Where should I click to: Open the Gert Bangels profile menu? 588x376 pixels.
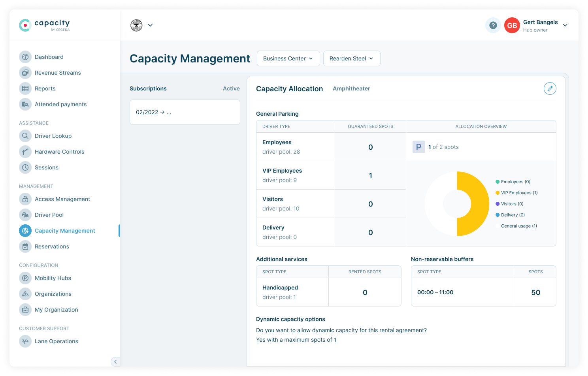pos(541,25)
